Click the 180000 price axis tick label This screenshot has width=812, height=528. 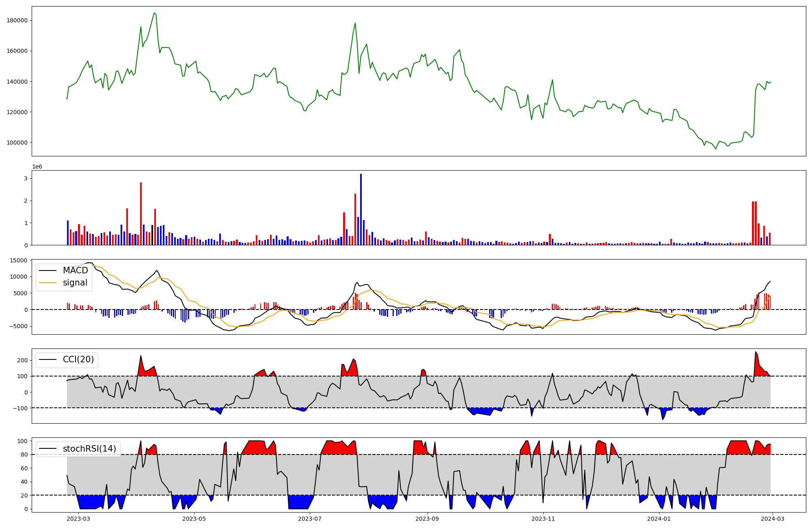[18, 21]
